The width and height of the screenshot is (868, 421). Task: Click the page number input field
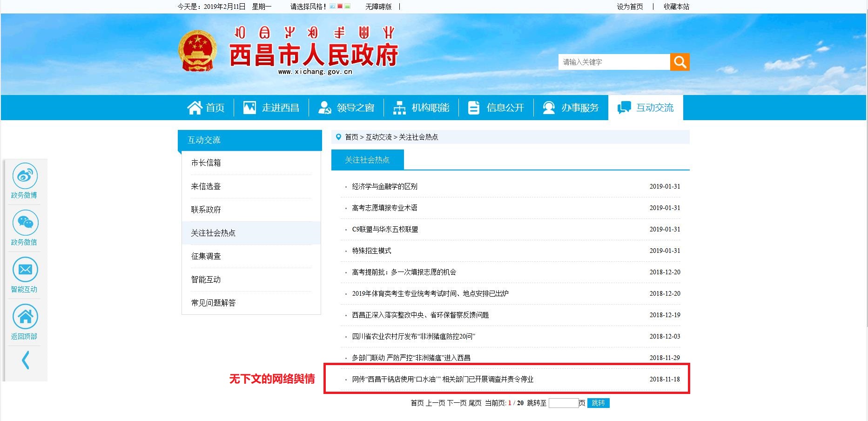tap(563, 403)
